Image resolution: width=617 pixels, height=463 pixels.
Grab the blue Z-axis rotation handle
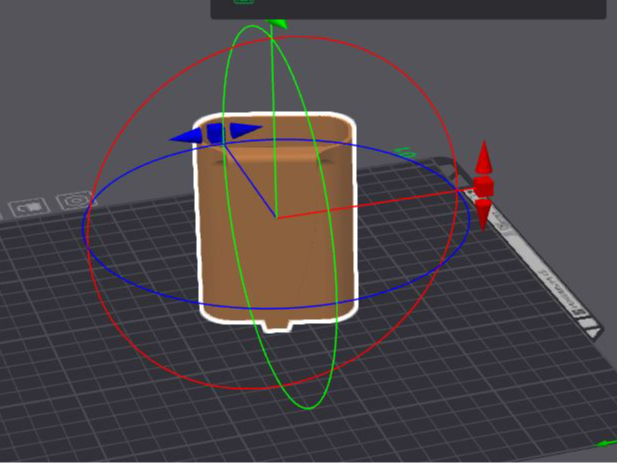click(215, 133)
